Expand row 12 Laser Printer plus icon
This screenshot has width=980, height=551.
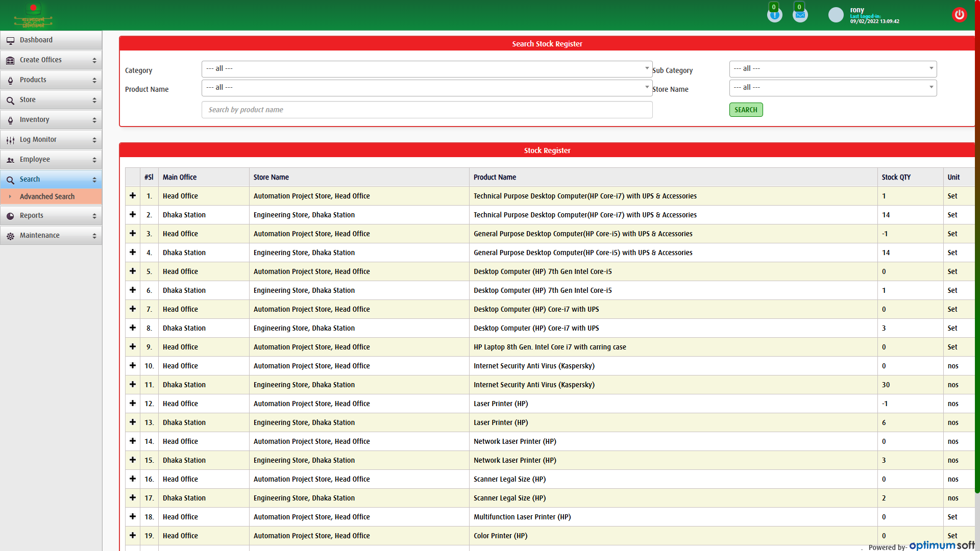[133, 403]
